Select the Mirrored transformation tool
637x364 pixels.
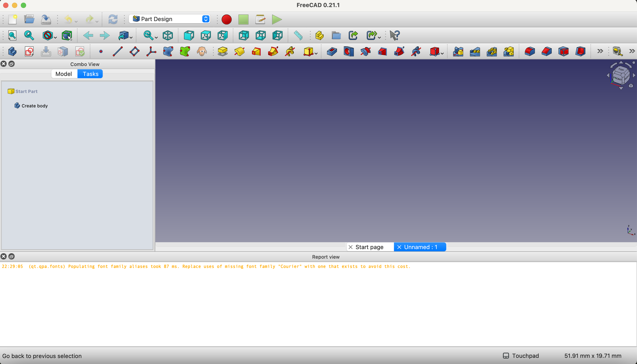[x=458, y=51]
